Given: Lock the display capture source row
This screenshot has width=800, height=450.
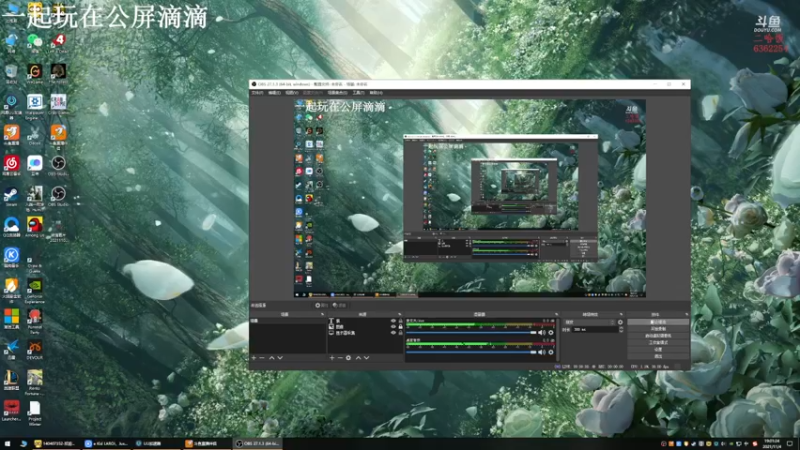Looking at the screenshot, I should 401,333.
